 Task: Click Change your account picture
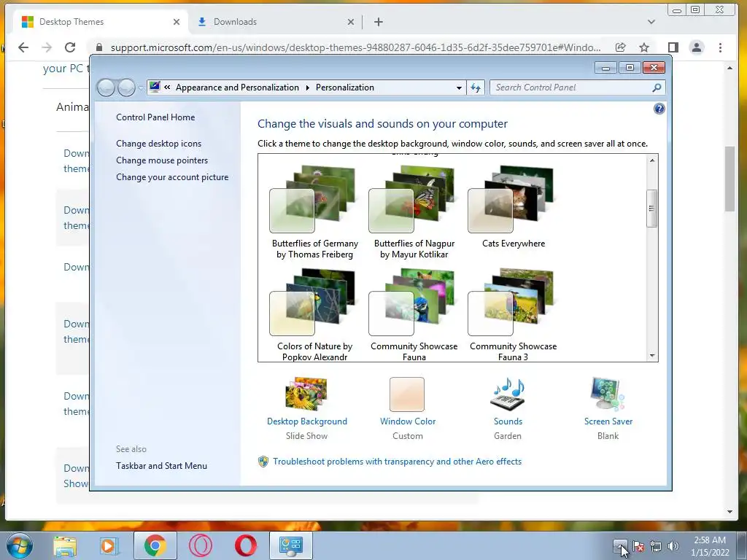click(172, 177)
